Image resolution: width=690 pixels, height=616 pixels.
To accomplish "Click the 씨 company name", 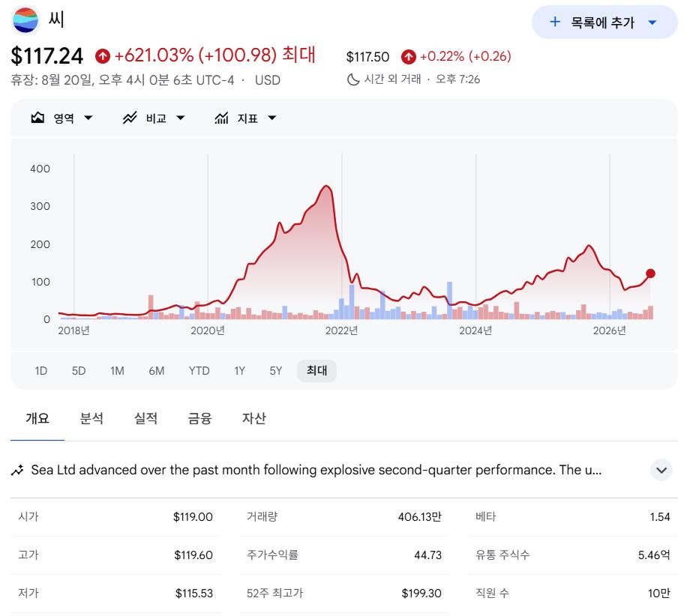I will (x=56, y=19).
